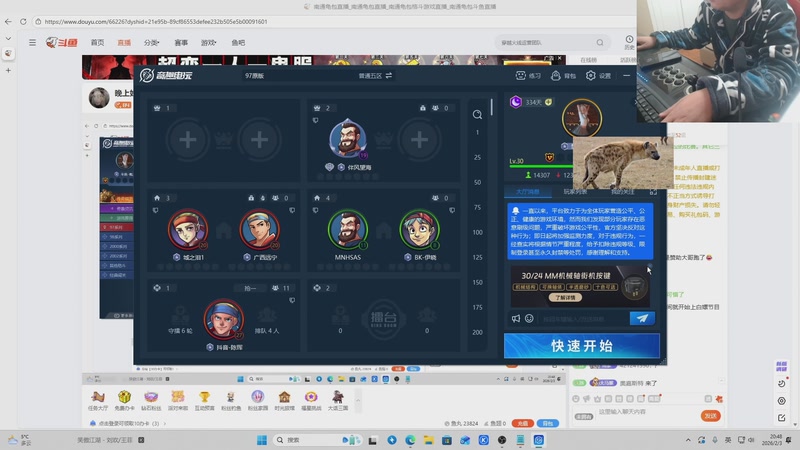The width and height of the screenshot is (800, 450).
Task: Join the empty seat in room 2
Action: click(419, 139)
